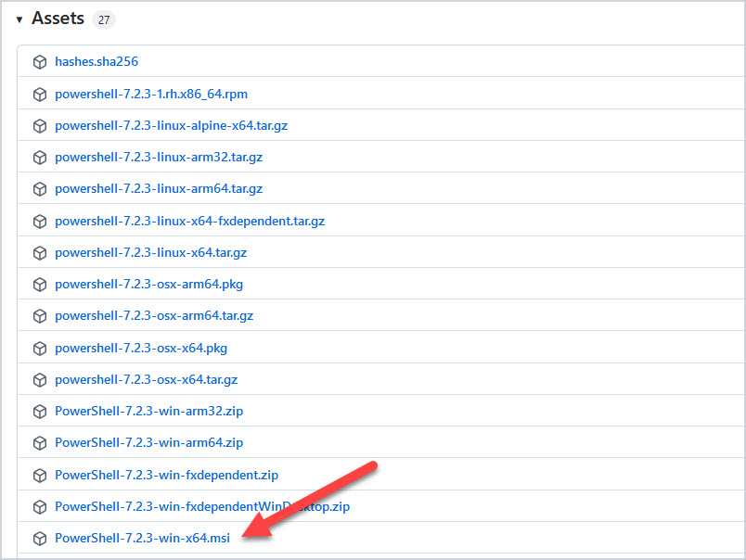This screenshot has height=560, width=746.
Task: Click package icon beside hashes.sha256
Action: point(40,62)
